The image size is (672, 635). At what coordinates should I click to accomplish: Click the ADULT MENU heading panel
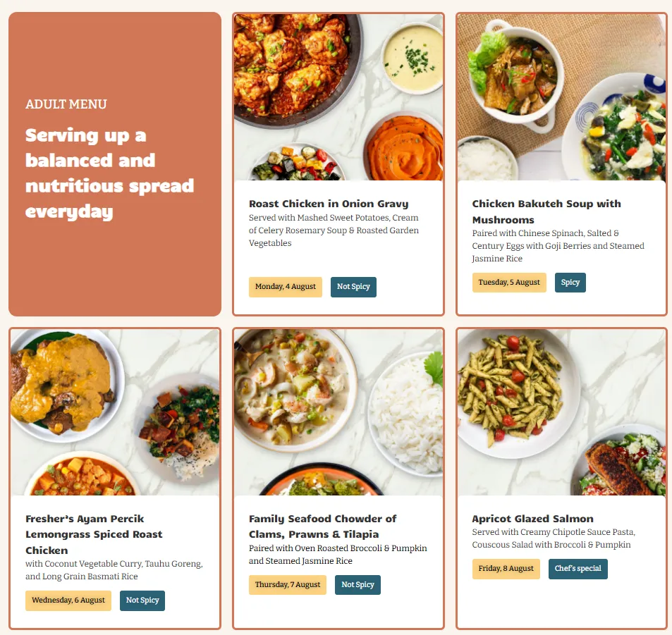pos(115,164)
